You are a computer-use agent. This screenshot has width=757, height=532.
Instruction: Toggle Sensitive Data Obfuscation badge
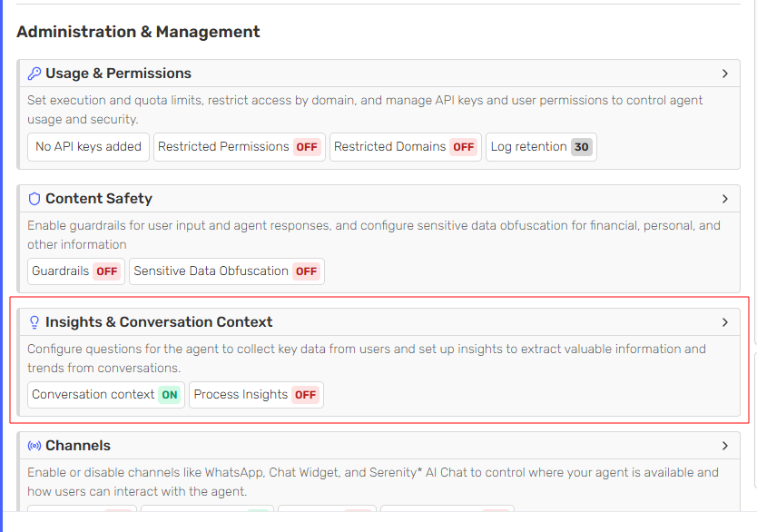306,271
